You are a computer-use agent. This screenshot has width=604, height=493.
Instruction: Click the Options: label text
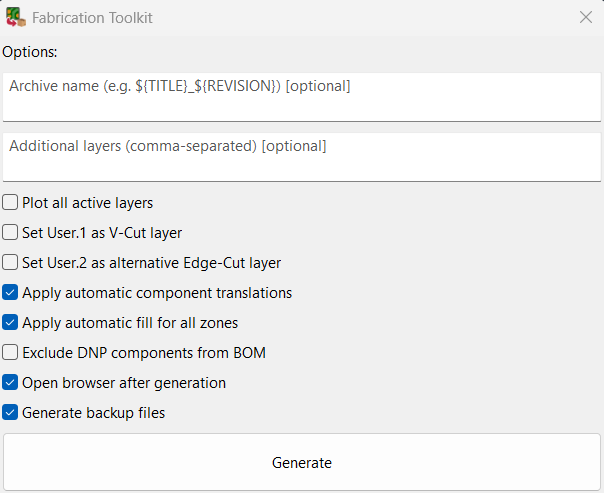coord(30,52)
